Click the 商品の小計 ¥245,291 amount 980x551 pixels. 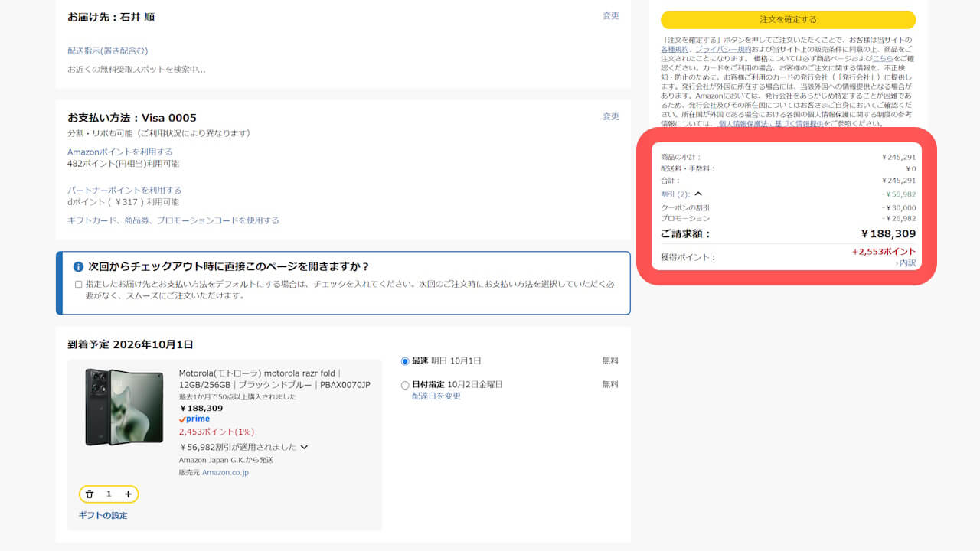tap(899, 158)
